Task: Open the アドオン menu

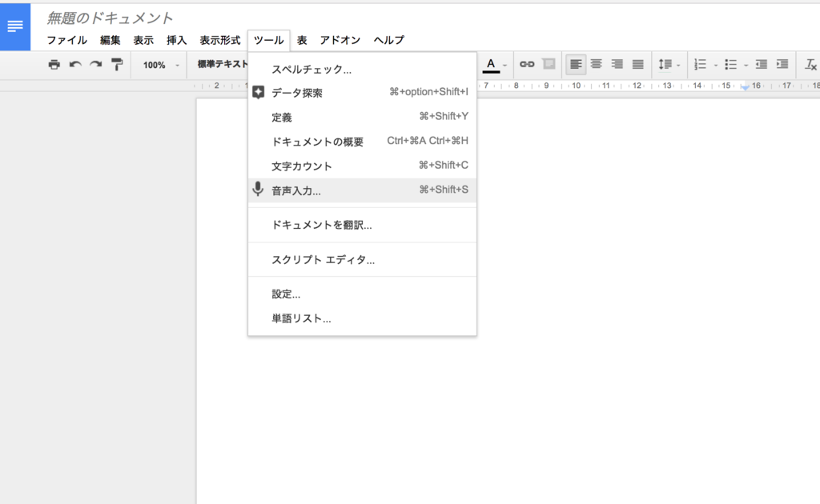Action: (x=340, y=40)
